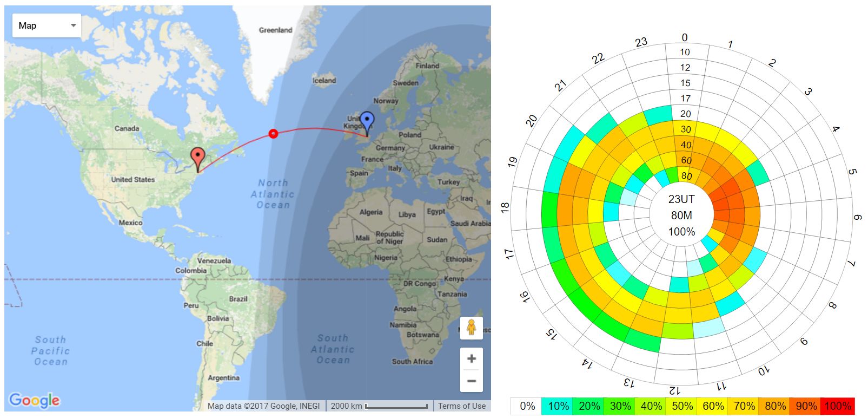The image size is (868, 418).
Task: Select the 100% red legend swatch
Action: pos(838,406)
